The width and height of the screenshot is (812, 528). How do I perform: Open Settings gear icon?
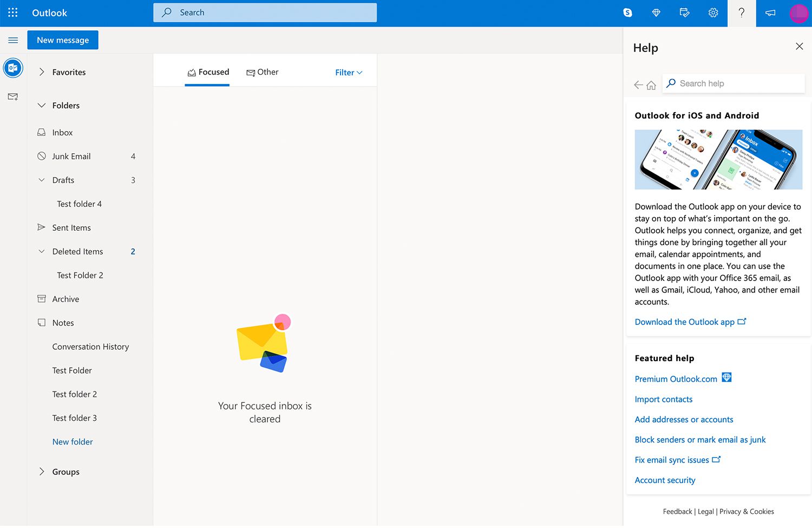[713, 12]
